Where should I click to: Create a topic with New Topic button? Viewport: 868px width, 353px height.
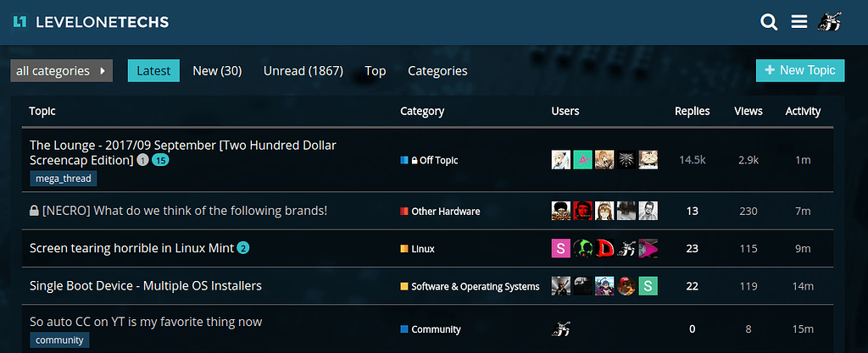[x=800, y=70]
